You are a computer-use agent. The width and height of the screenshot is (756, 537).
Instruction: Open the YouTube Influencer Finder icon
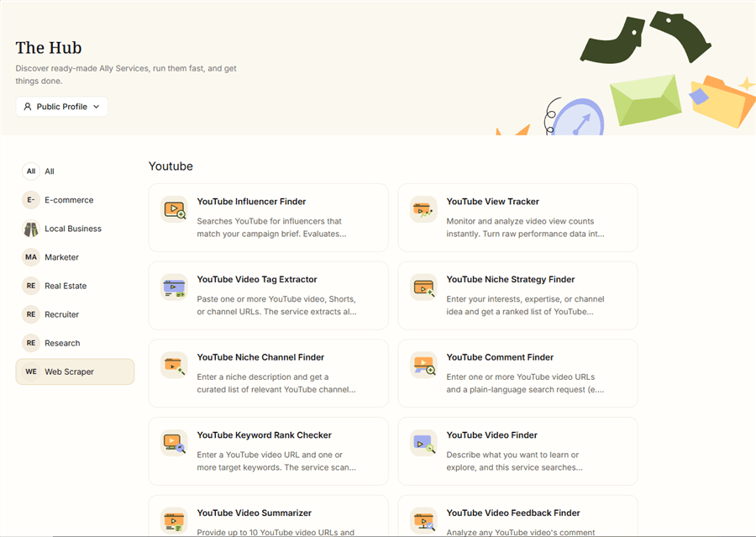tap(174, 209)
